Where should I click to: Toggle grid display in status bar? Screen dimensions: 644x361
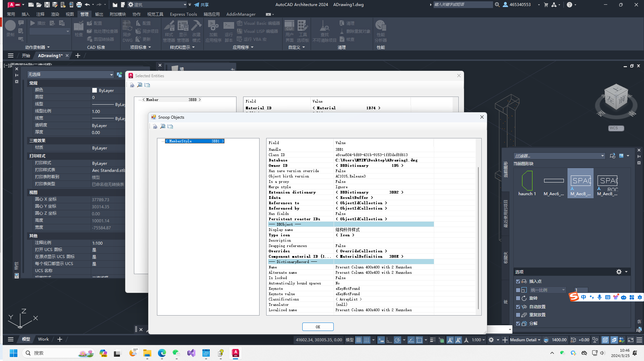(x=359, y=340)
